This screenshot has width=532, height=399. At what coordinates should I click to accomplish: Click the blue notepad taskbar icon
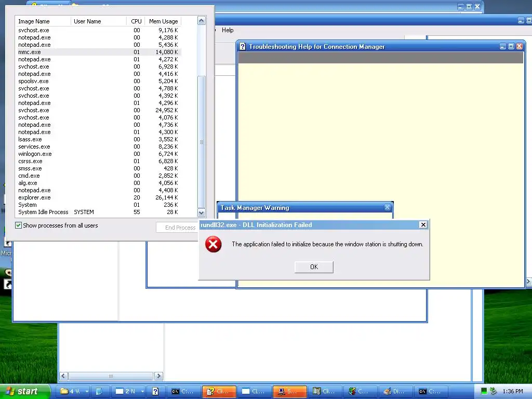pos(99,391)
